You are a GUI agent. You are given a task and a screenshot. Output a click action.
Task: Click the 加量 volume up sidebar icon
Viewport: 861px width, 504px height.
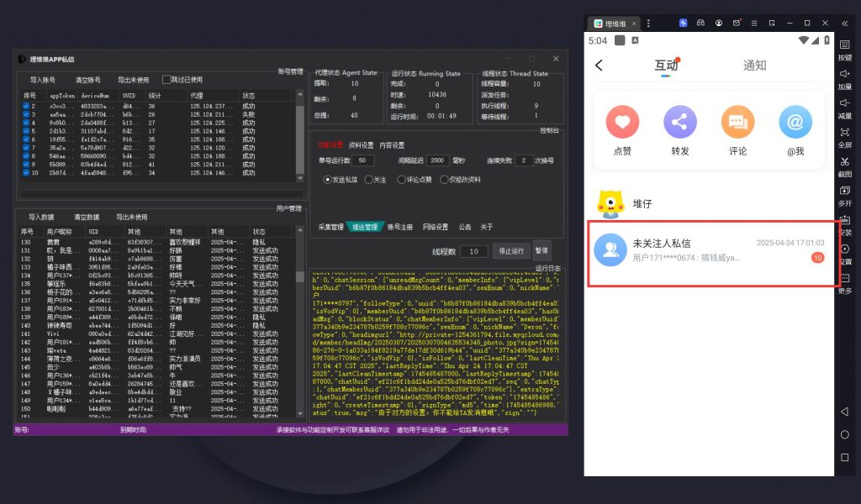(844, 74)
